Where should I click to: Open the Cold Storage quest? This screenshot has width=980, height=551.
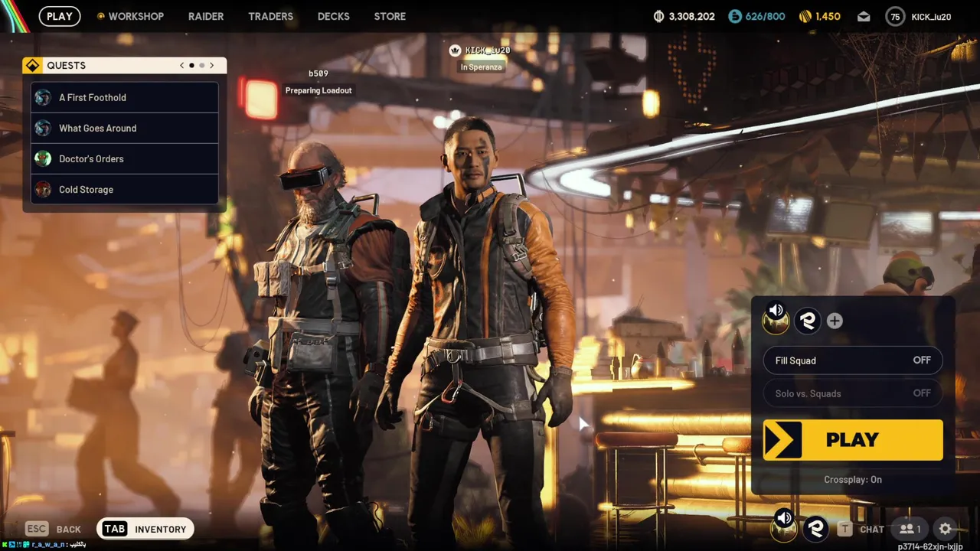coord(125,189)
